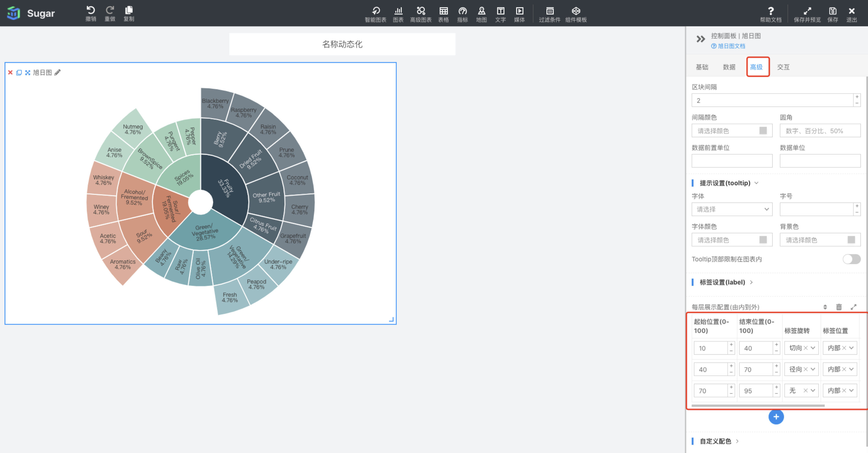Viewport: 868px width, 453px height.
Task: Open the Smart Chart (智能图表) tool
Action: point(375,11)
